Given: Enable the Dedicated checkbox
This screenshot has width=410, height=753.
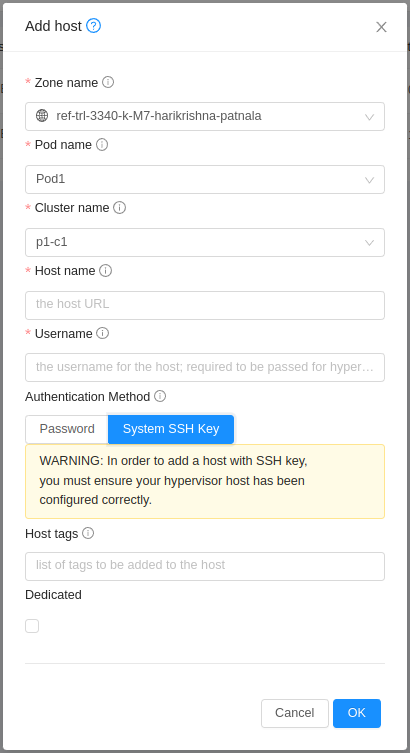Looking at the screenshot, I should pyautogui.click(x=32, y=626).
